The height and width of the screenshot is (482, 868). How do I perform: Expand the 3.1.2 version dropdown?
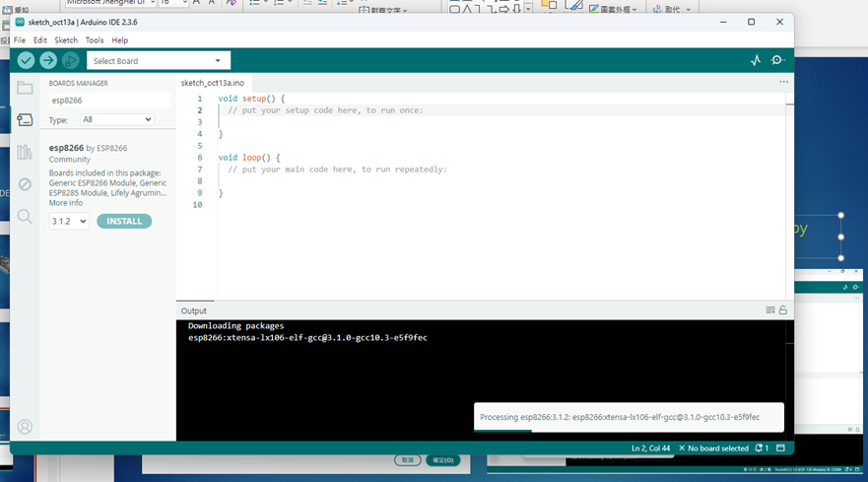pyautogui.click(x=69, y=222)
